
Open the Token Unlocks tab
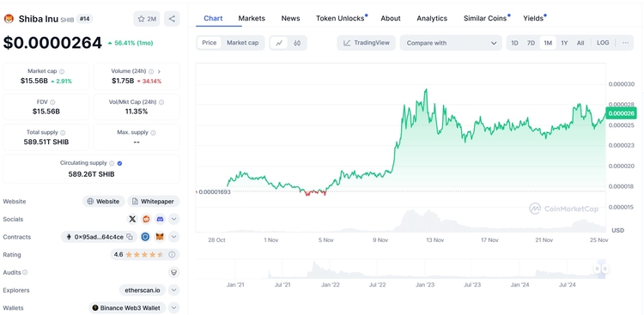tap(341, 19)
